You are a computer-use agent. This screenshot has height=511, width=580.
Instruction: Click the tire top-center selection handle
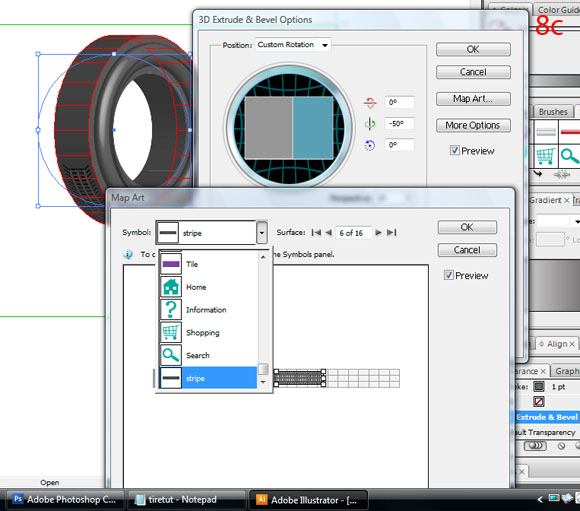click(x=114, y=54)
